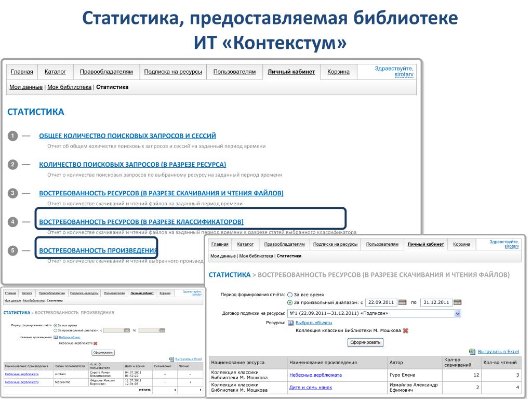Viewport: 532px width, 399px height.
Task: Remove selected Небесные верблюжата using the red cross
Action: [x=96, y=343]
